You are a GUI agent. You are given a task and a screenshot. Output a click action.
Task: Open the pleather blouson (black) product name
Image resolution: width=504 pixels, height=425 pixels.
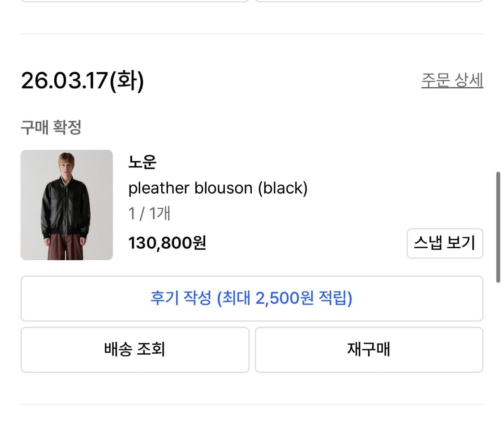pos(218,188)
